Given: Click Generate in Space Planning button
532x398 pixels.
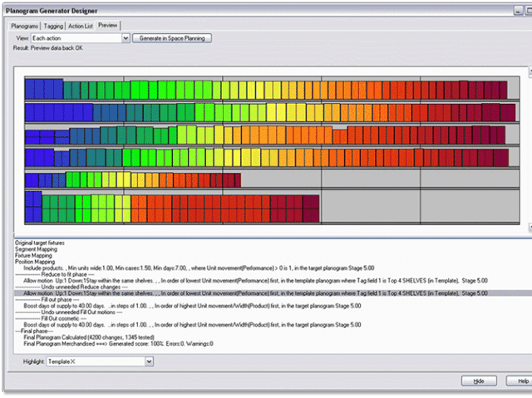Looking at the screenshot, I should point(173,38).
